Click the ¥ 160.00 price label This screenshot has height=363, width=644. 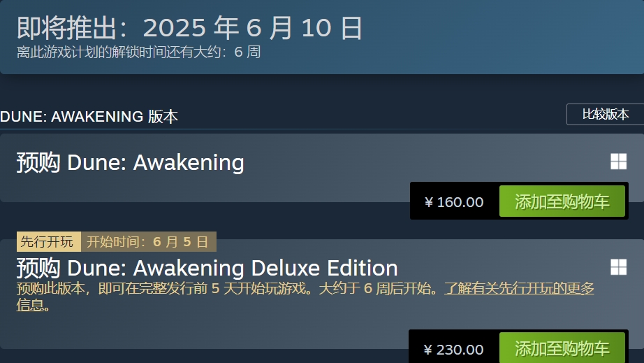coord(454,202)
